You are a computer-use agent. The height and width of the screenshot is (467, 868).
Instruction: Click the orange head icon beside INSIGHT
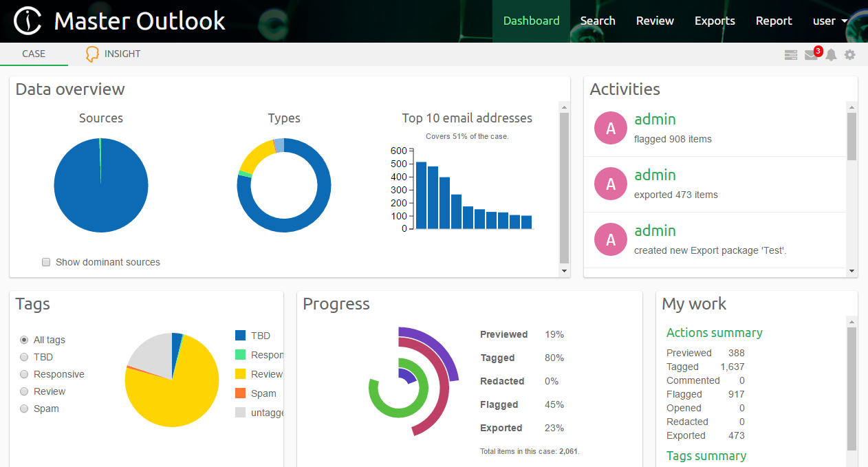(91, 54)
